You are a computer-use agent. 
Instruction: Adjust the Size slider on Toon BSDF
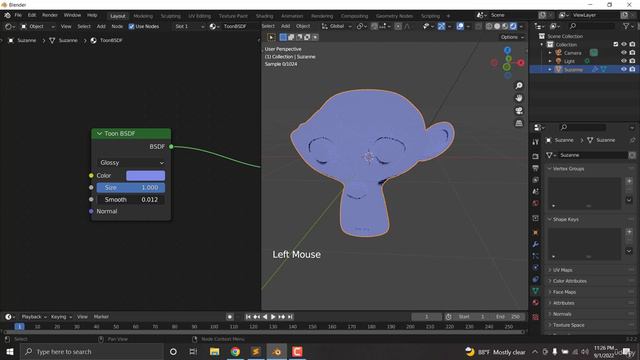(x=131, y=187)
